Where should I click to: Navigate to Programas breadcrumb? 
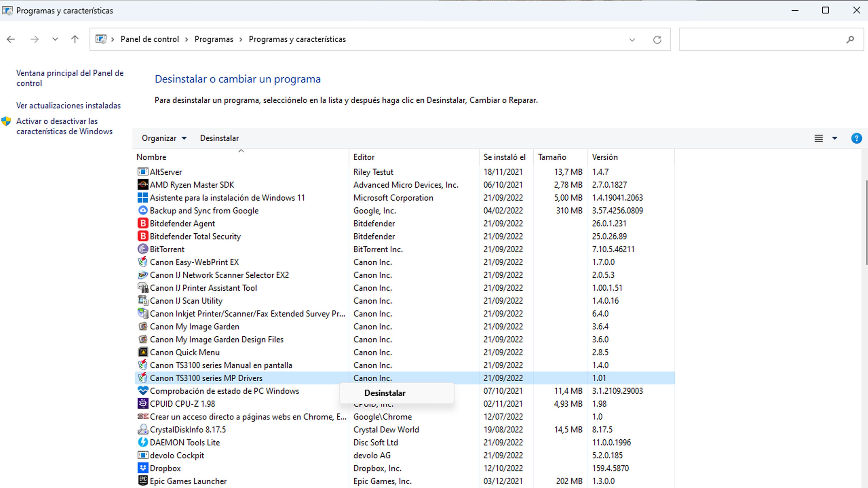214,39
